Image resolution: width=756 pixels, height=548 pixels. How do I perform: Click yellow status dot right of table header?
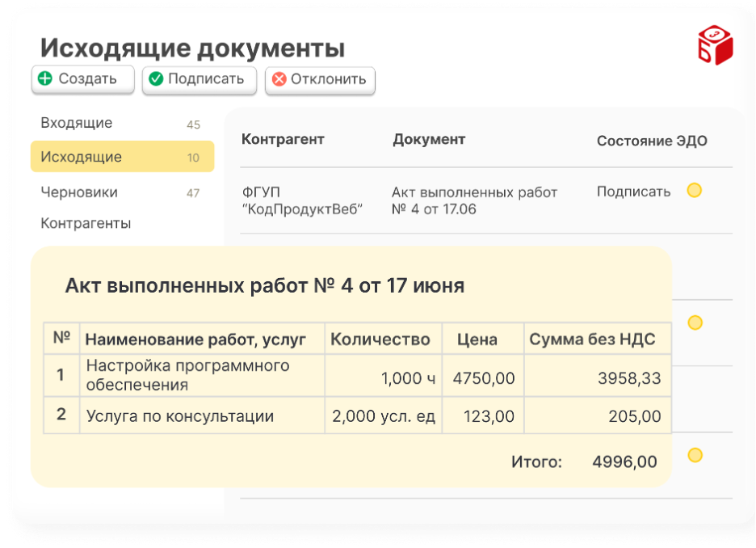694,322
